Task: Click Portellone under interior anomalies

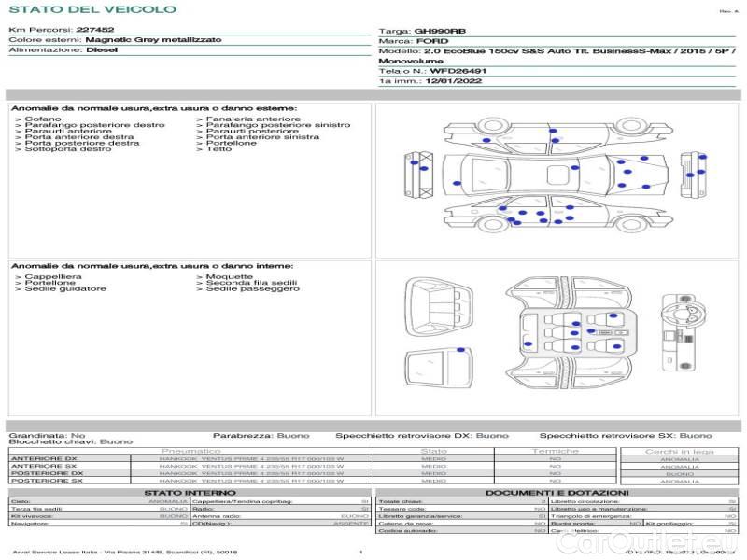Action: pyautogui.click(x=50, y=283)
